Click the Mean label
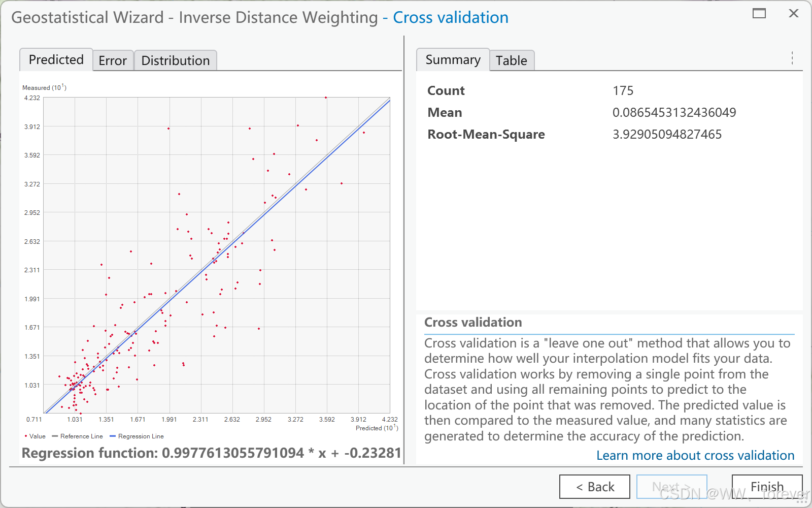812x508 pixels. (x=445, y=112)
